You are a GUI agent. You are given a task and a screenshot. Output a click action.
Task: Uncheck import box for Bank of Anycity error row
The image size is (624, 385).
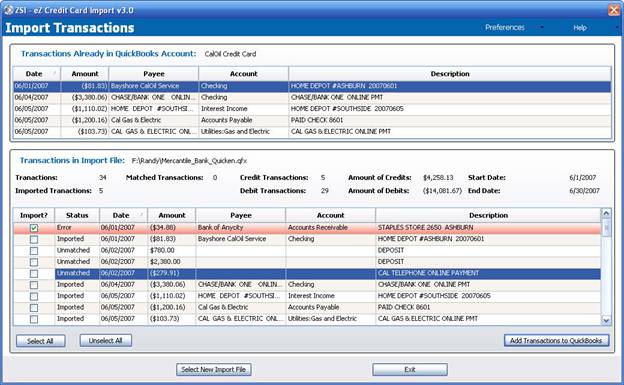pos(34,228)
